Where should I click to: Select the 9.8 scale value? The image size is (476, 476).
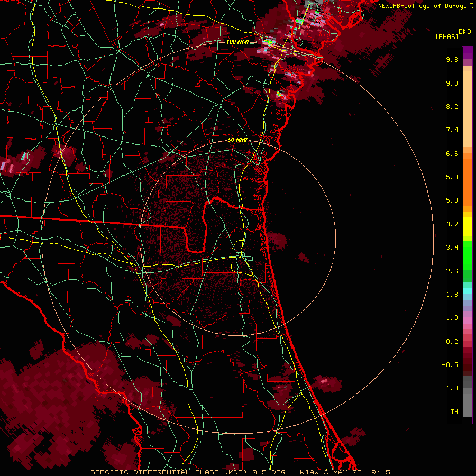(x=452, y=59)
